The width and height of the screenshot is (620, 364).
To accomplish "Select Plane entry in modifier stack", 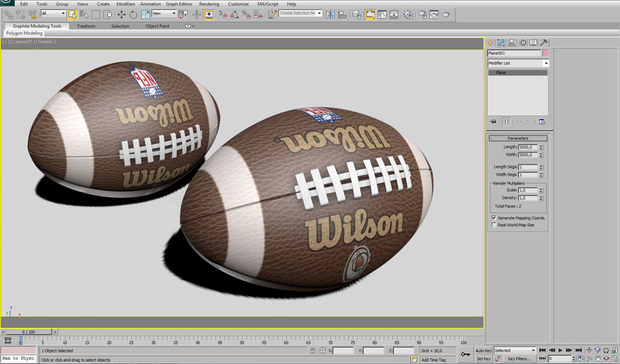I will pos(518,73).
